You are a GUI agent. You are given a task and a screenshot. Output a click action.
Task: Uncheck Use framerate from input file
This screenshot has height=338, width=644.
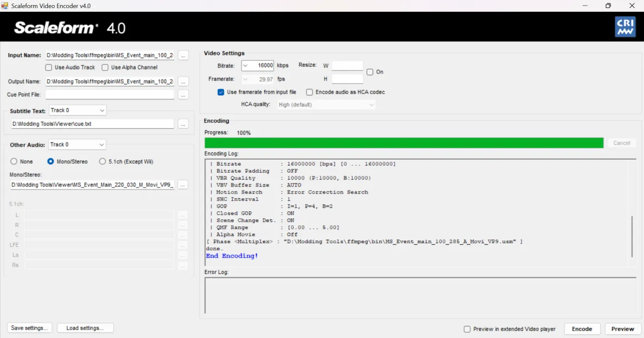pyautogui.click(x=221, y=92)
